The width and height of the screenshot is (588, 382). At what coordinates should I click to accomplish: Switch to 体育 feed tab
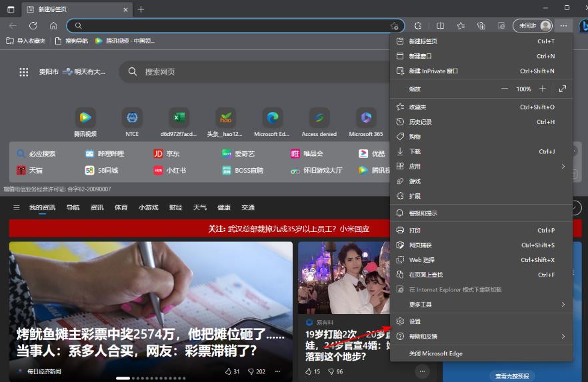click(x=121, y=207)
